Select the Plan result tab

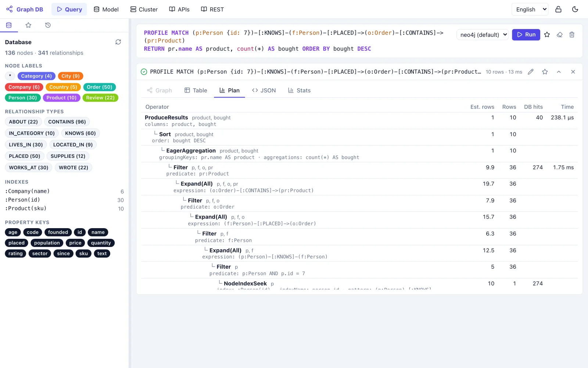coord(229,91)
